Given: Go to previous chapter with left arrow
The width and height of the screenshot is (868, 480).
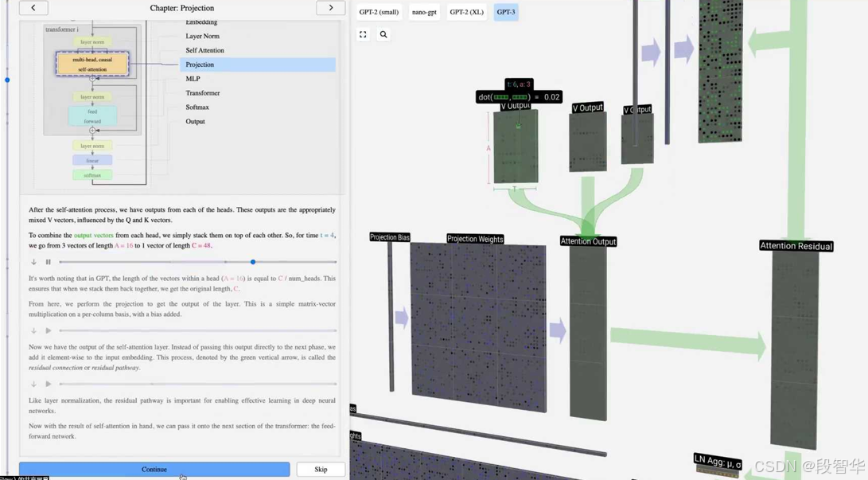Looking at the screenshot, I should pyautogui.click(x=33, y=8).
